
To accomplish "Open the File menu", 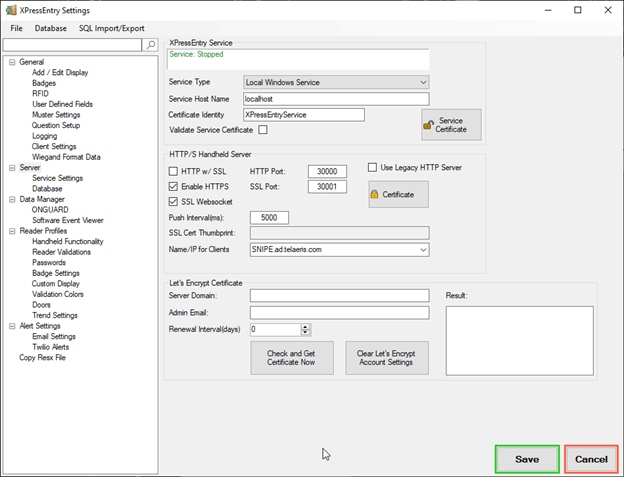I will (x=18, y=28).
